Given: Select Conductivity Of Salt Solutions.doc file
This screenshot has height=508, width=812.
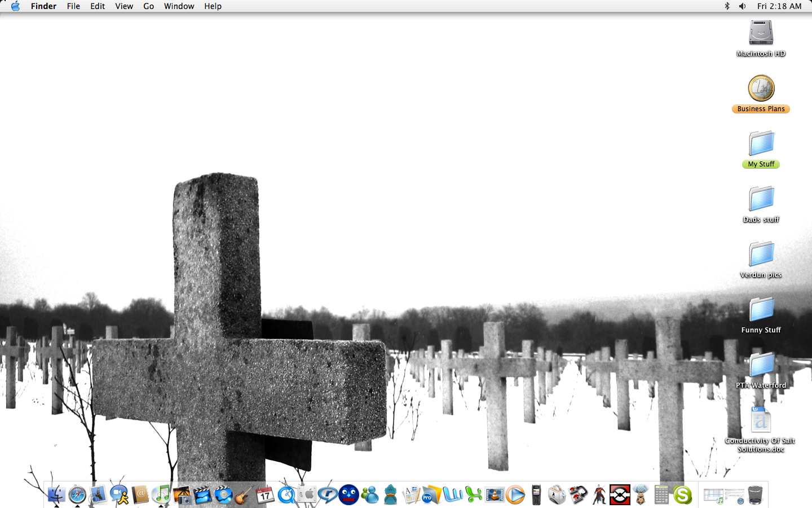Looking at the screenshot, I should (x=761, y=421).
